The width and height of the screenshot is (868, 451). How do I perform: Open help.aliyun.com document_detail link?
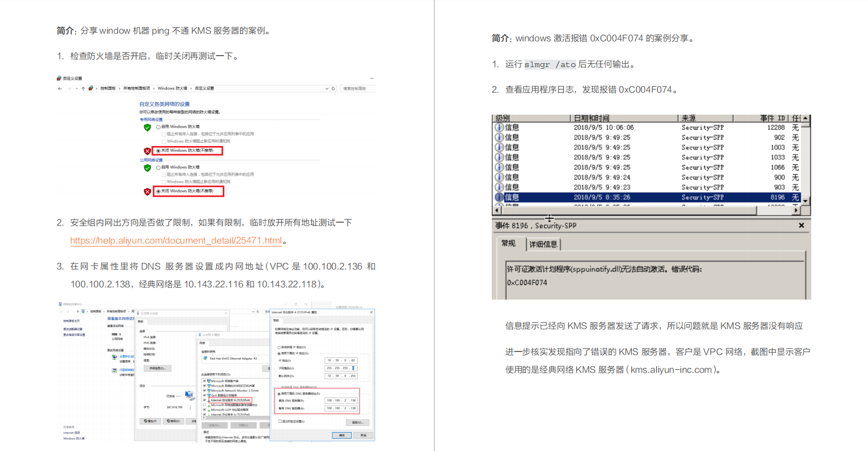click(x=176, y=241)
